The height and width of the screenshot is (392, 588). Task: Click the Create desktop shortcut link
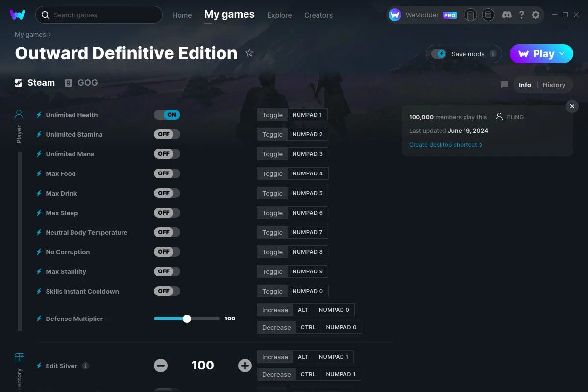tap(442, 145)
